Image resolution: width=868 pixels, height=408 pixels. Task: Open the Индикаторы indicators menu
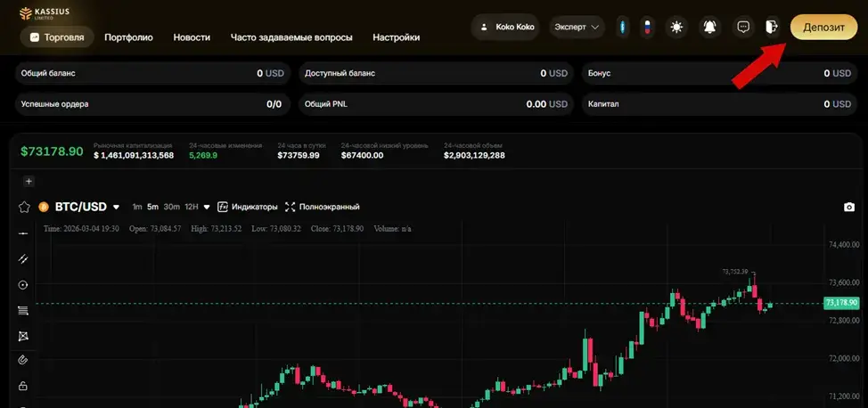point(248,207)
